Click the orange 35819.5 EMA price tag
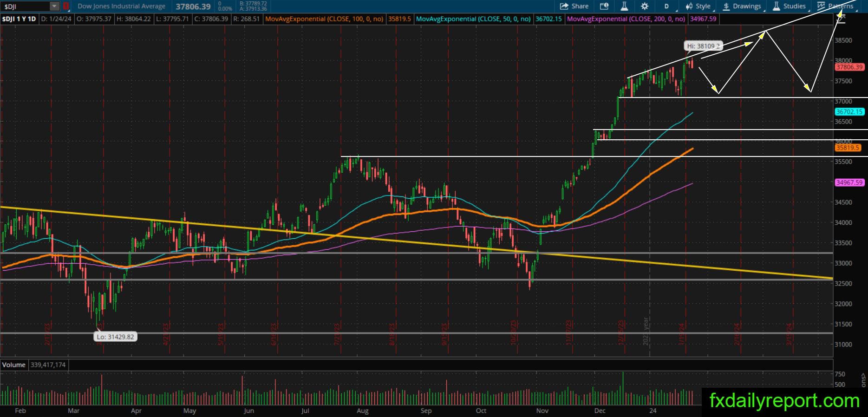Screen dimensions: 868x417 coord(848,148)
